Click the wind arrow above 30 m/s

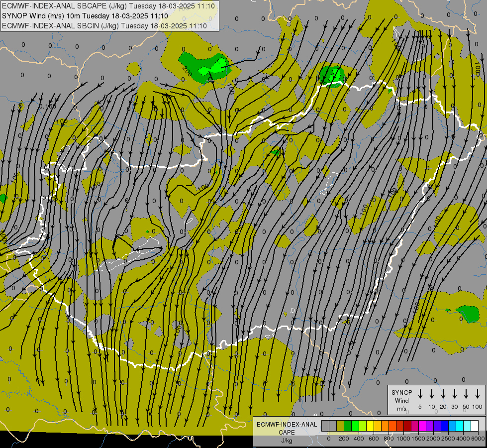pos(454,394)
